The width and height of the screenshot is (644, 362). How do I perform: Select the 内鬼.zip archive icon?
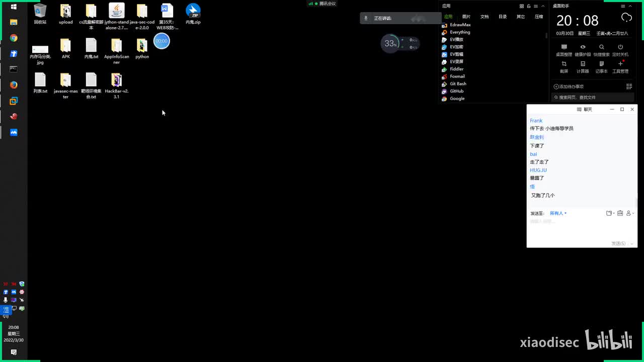(193, 14)
